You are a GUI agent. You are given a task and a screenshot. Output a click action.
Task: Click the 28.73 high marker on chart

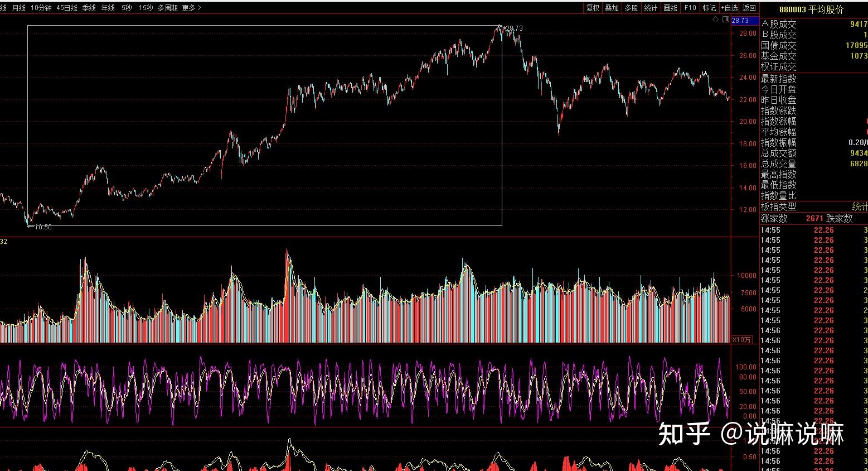coord(513,28)
